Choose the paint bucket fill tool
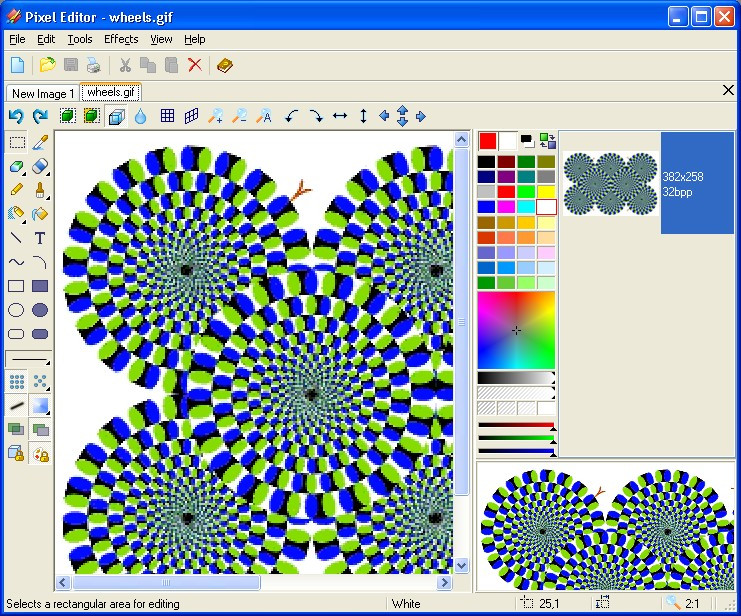This screenshot has width=741, height=616. (40, 214)
